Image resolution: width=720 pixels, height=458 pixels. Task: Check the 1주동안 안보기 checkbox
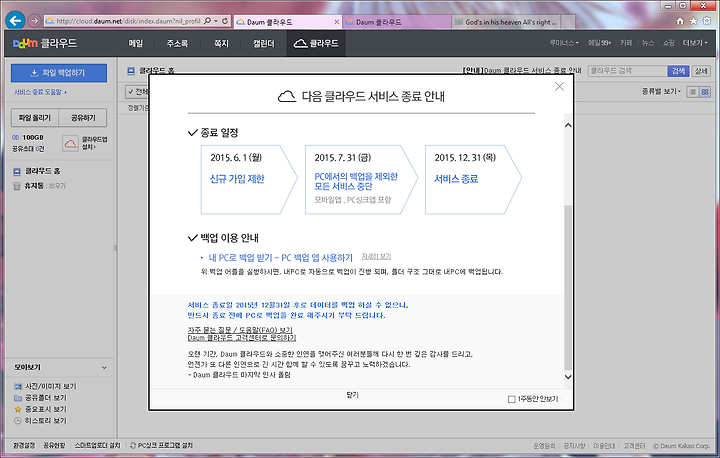click(512, 399)
